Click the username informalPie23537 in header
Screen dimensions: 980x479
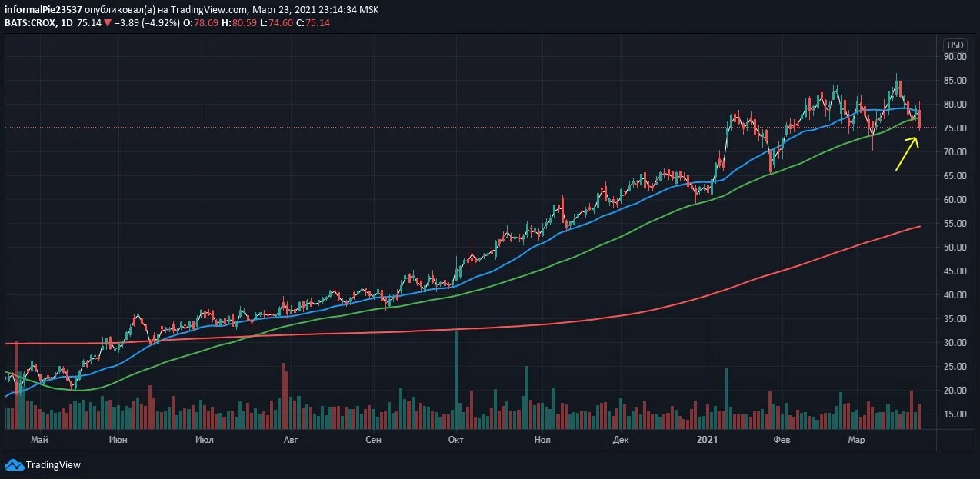click(43, 10)
